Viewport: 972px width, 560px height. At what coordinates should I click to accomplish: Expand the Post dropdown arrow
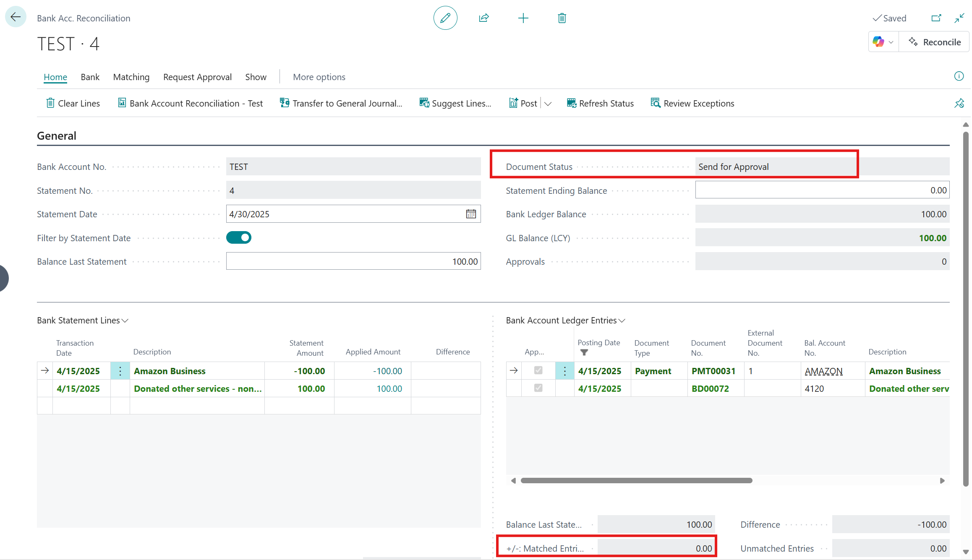(x=548, y=104)
